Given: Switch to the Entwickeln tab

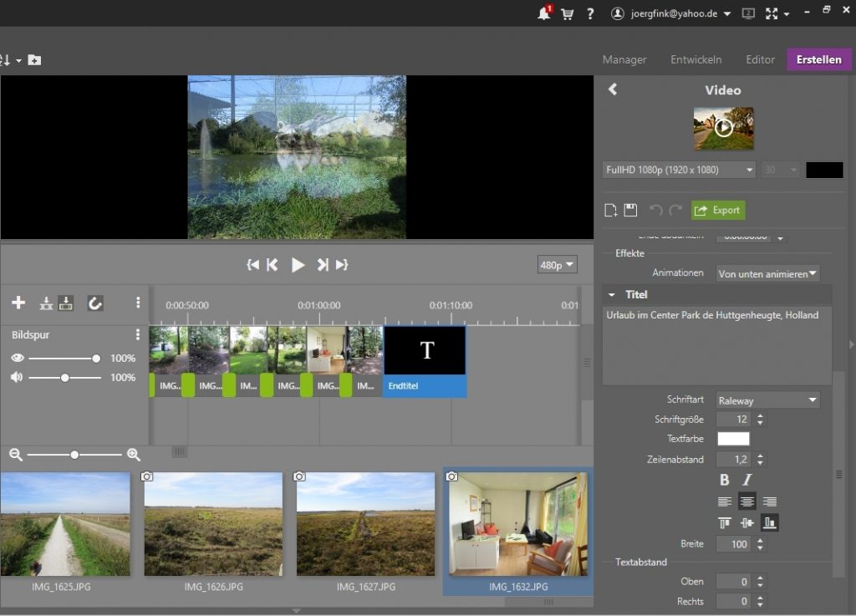Looking at the screenshot, I should click(696, 59).
